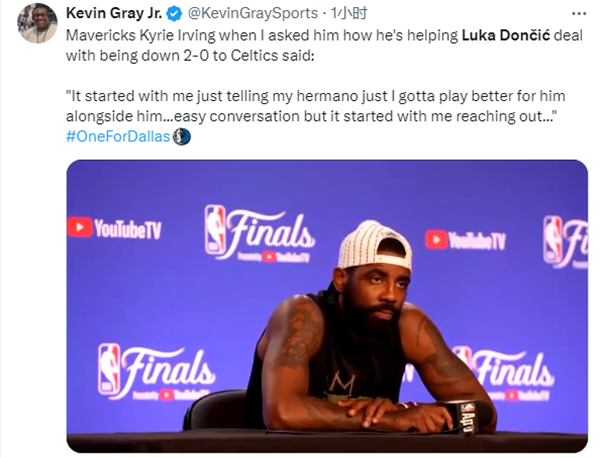Click the Mavericks logo emoji after the hashtag
The height and width of the screenshot is (458, 600).
[182, 137]
